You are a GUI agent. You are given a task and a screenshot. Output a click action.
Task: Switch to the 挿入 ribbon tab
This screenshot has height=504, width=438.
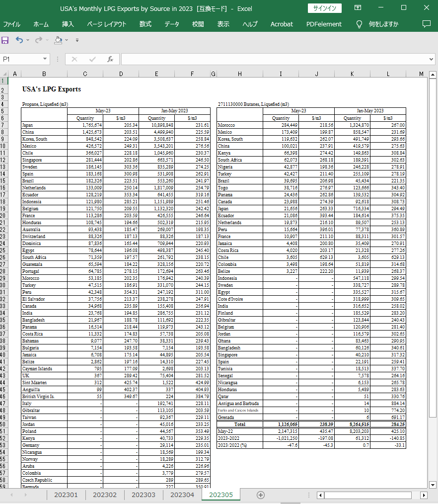click(68, 24)
